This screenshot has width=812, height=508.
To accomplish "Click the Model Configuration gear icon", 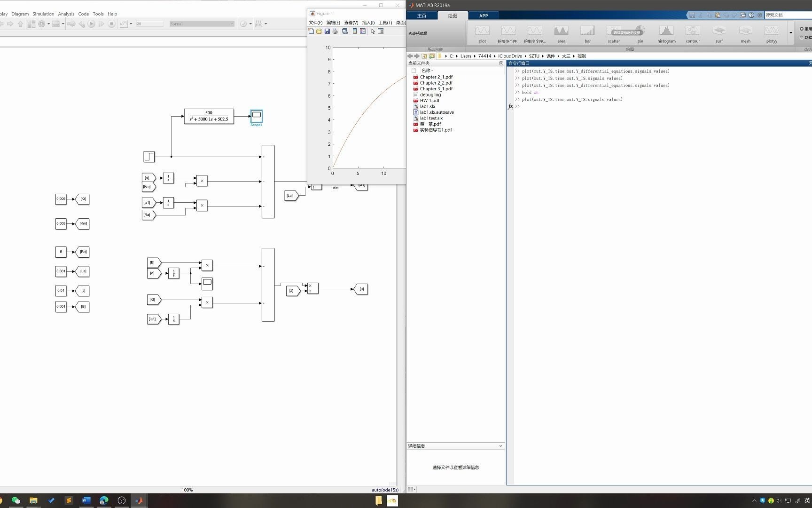I will 42,24.
